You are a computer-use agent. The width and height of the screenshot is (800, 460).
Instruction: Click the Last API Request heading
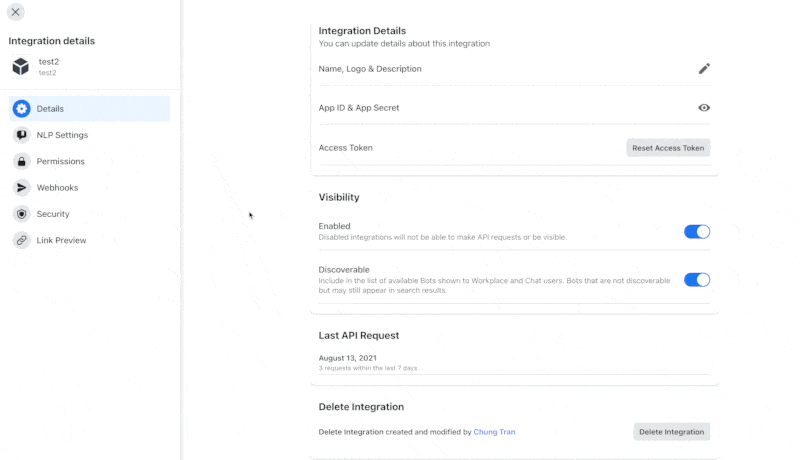(x=359, y=336)
